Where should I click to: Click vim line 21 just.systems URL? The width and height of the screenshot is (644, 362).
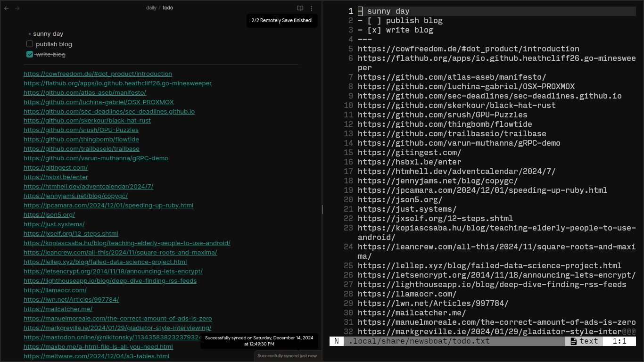tap(407, 209)
